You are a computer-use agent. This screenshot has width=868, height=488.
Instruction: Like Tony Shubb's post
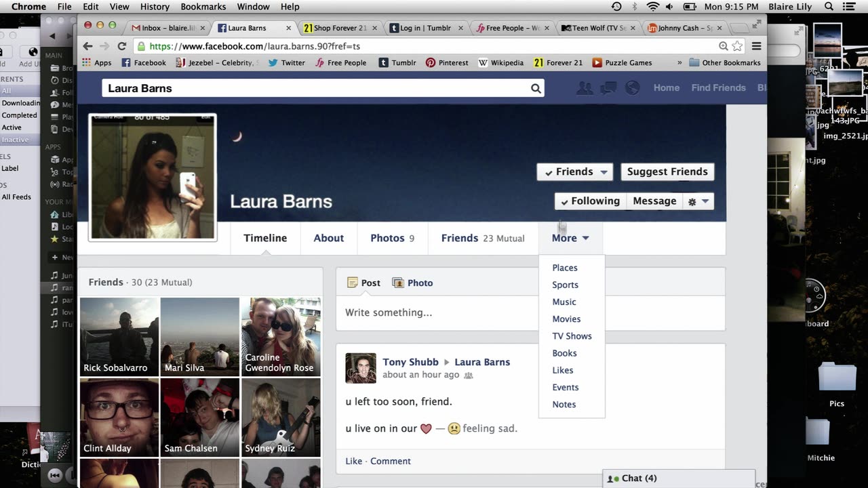[x=353, y=461]
